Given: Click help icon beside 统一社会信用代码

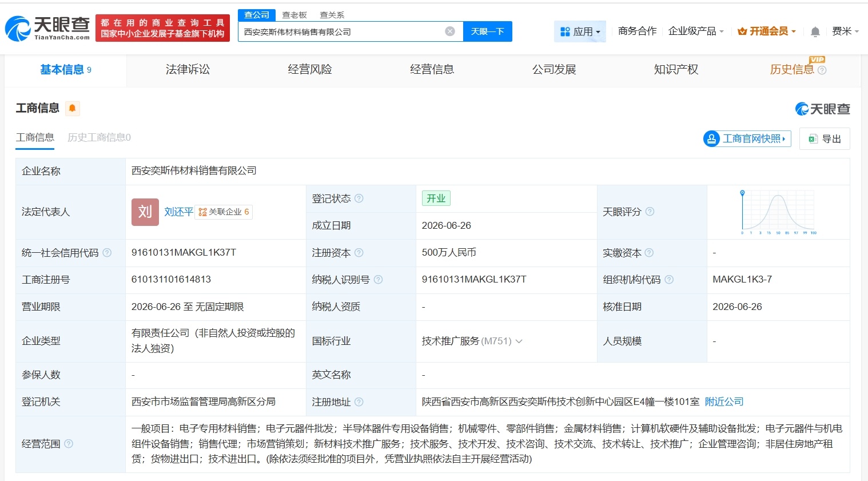Looking at the screenshot, I should [x=107, y=253].
